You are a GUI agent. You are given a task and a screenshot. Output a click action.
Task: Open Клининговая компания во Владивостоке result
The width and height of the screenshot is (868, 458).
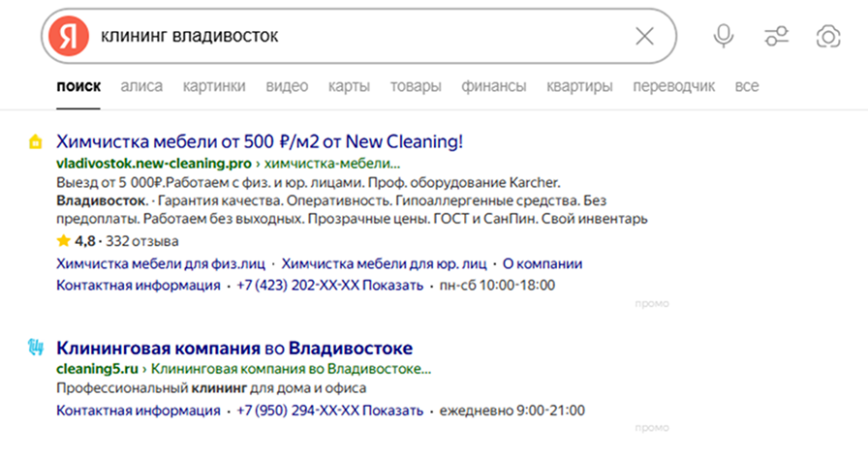pyautogui.click(x=234, y=348)
